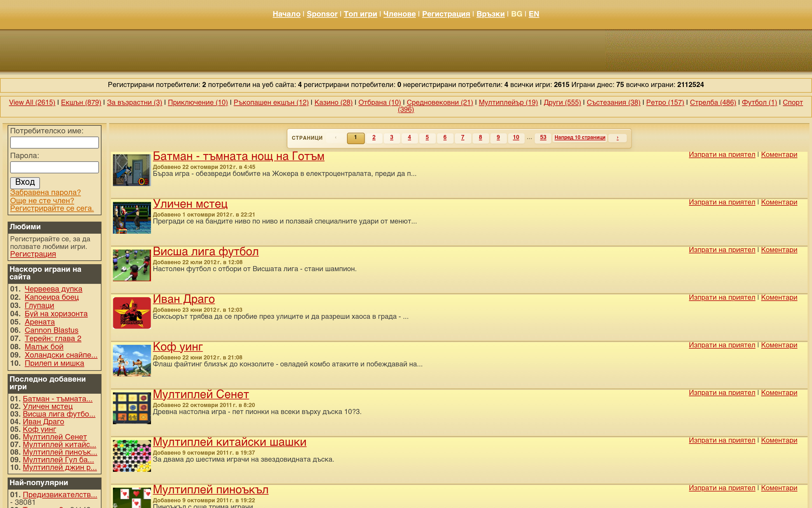
Task: Open Топ игри in the top menu
Action: click(360, 14)
